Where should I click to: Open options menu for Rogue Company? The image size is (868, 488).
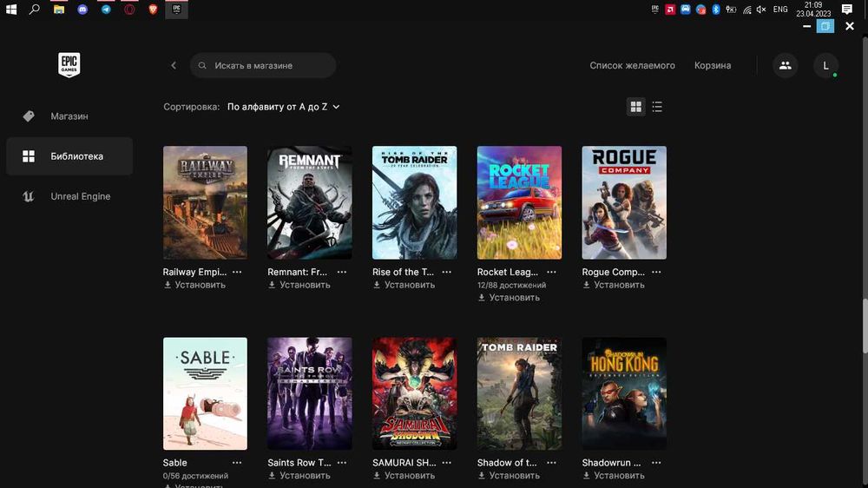pos(656,272)
